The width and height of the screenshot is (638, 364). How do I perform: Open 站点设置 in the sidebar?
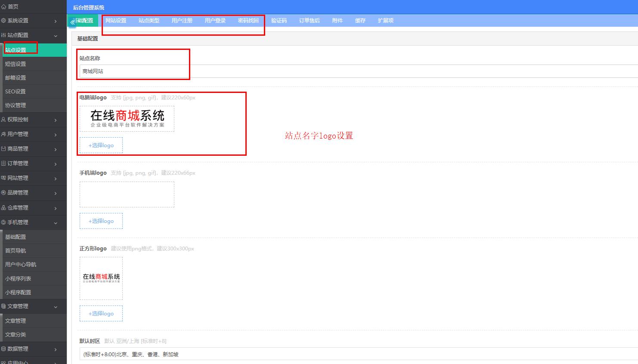coord(34,50)
